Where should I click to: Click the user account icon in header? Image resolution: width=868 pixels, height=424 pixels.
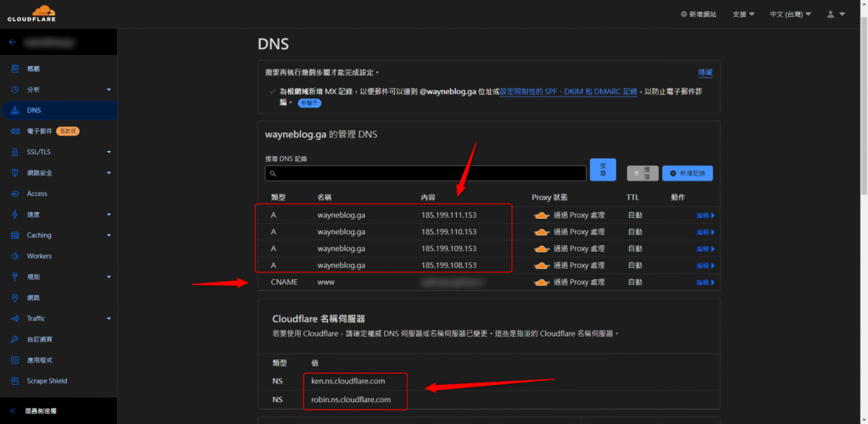coord(832,14)
